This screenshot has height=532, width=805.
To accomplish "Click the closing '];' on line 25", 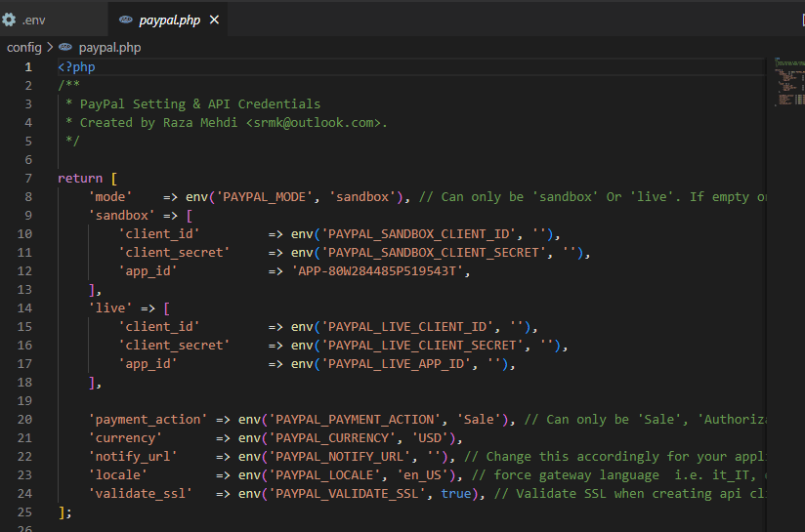I will coord(65,512).
